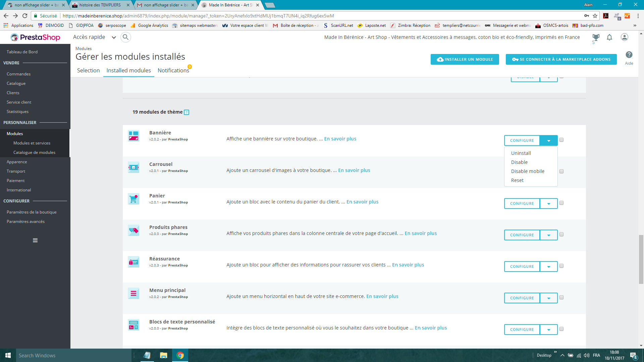
Task: Open En savoir plus for Carrousel
Action: pos(354,170)
